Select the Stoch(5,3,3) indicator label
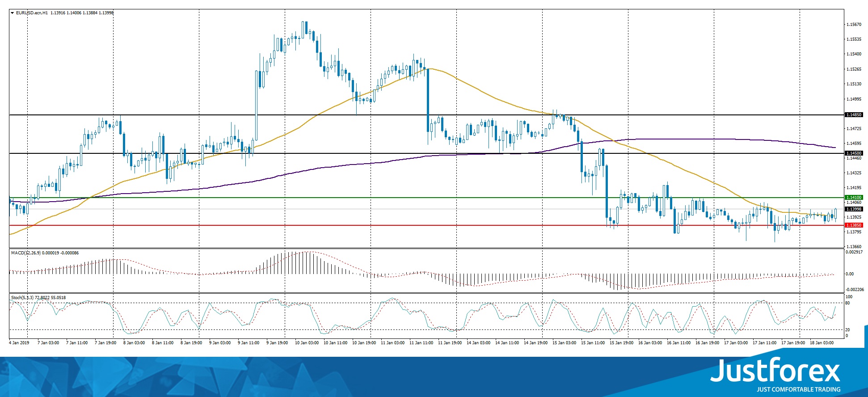The width and height of the screenshot is (868, 397). pyautogui.click(x=22, y=298)
